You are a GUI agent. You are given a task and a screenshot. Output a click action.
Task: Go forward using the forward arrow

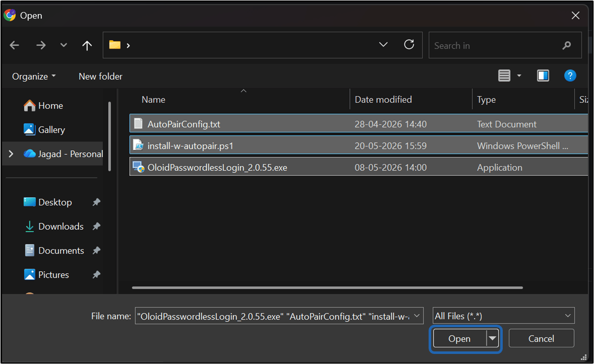pos(40,45)
